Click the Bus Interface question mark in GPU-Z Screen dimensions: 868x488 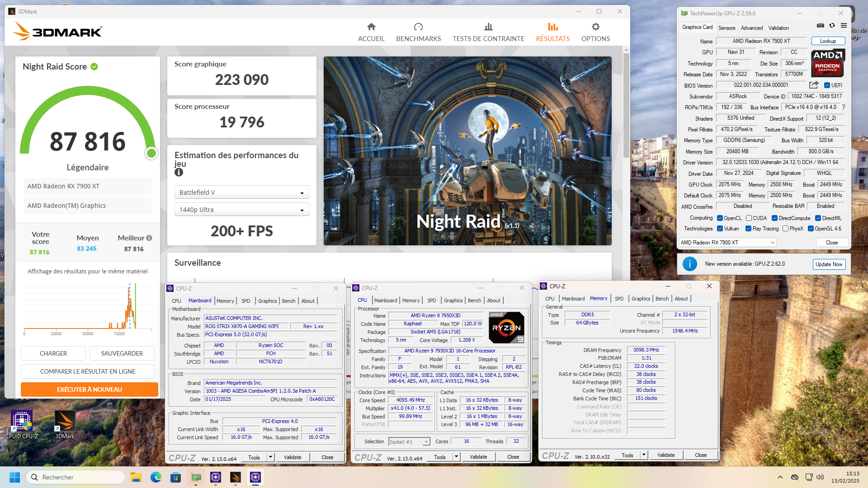[x=844, y=107]
